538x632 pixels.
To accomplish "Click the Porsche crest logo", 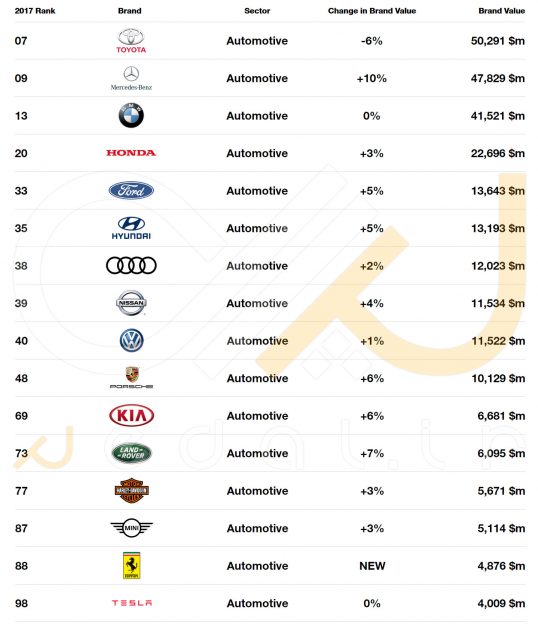I will (131, 378).
